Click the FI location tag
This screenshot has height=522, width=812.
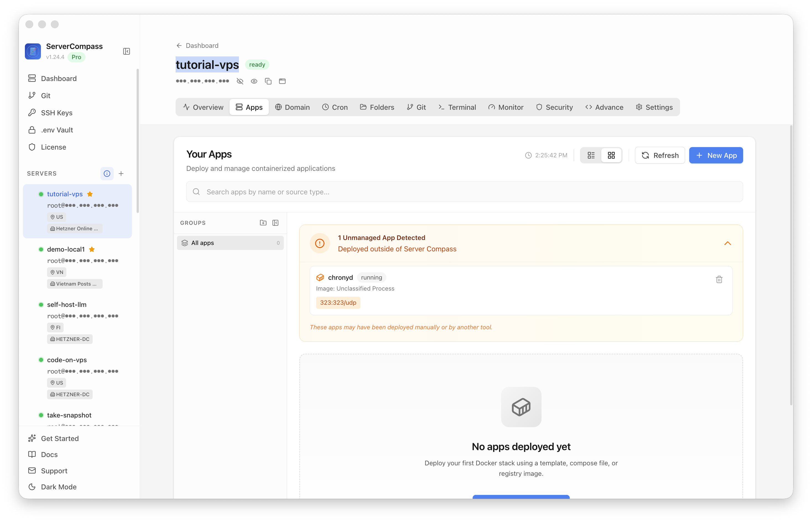(x=55, y=327)
